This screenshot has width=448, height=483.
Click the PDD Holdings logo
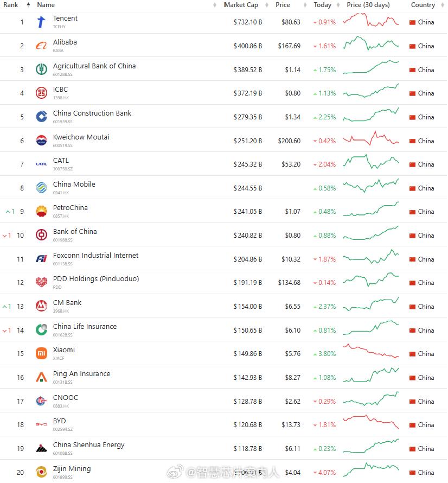(x=41, y=283)
